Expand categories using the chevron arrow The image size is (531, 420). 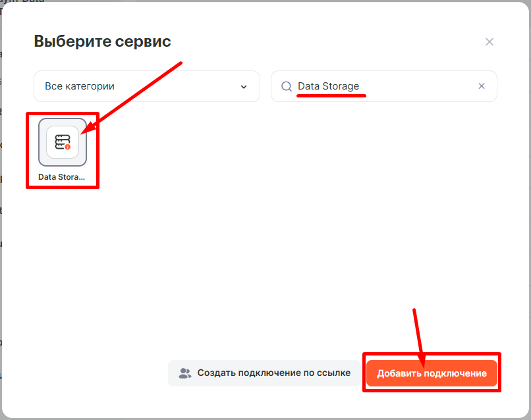point(244,87)
